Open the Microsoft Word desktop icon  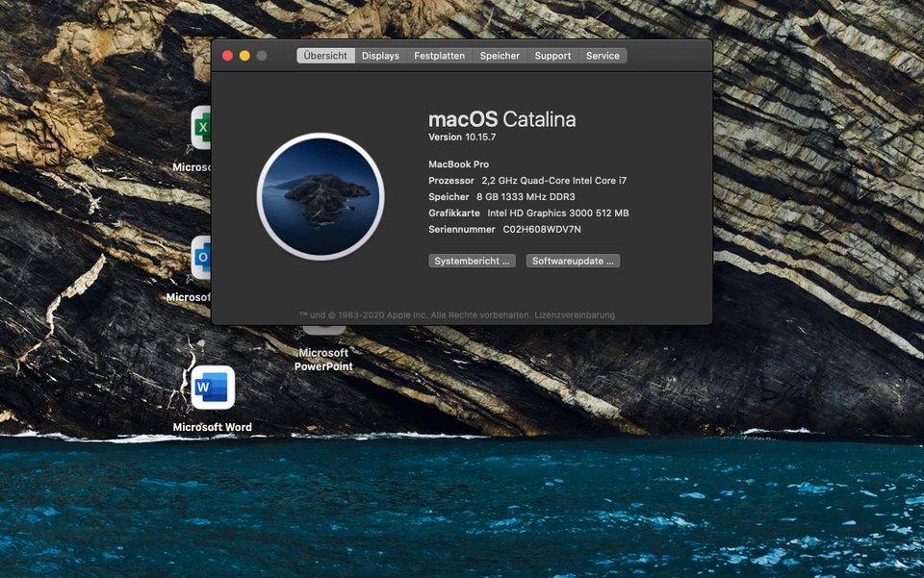tap(212, 389)
